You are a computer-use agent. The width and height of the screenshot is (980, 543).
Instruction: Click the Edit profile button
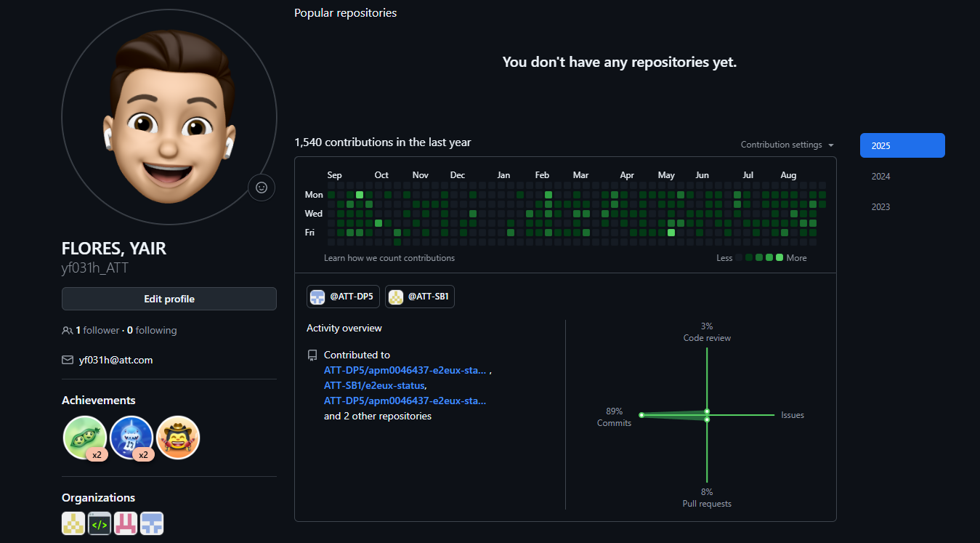[169, 299]
